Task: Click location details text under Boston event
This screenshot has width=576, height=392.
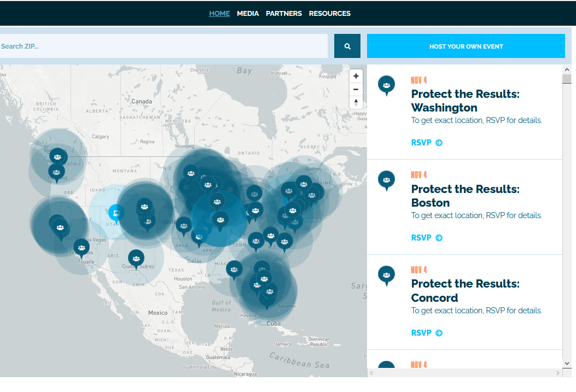Action: click(476, 215)
